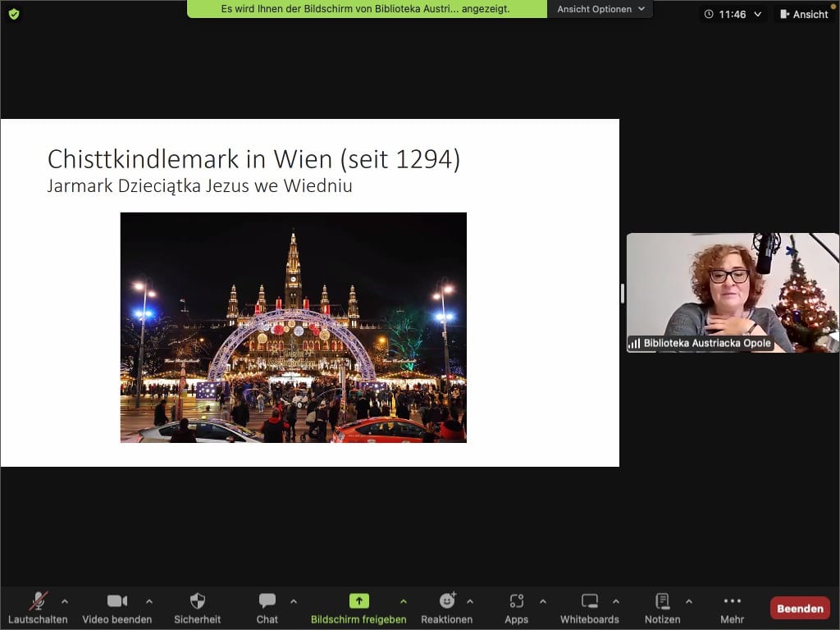
Task: Expand video options arrow beside Video beenden
Action: click(x=149, y=600)
